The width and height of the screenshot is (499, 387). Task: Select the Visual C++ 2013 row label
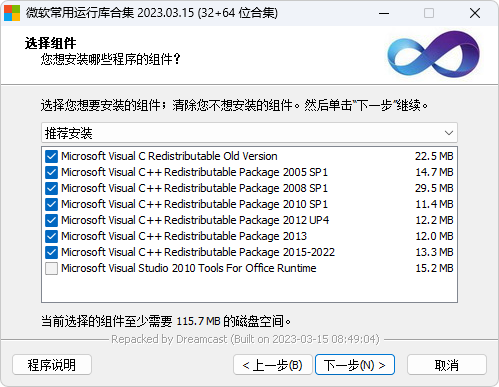pyautogui.click(x=184, y=236)
